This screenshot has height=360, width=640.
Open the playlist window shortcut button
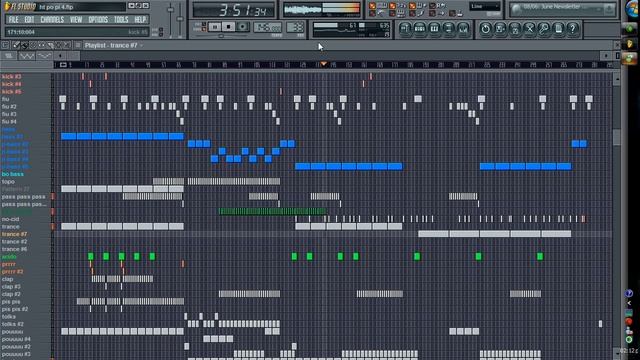click(405, 29)
